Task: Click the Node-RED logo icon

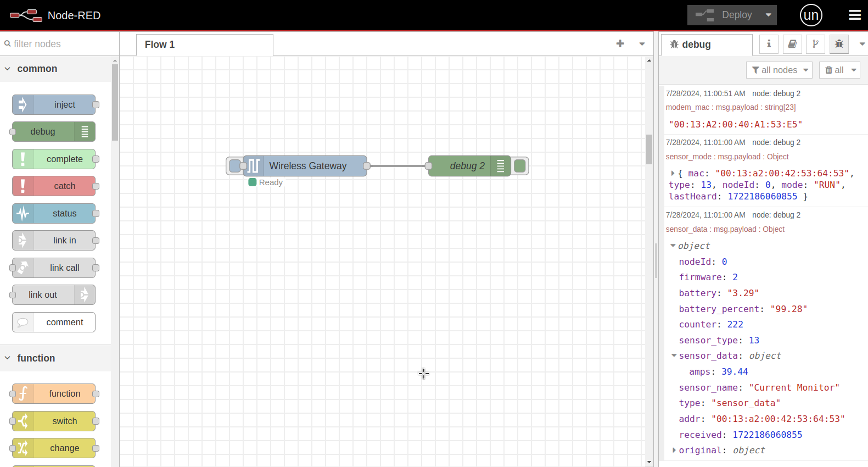Action: pos(26,15)
